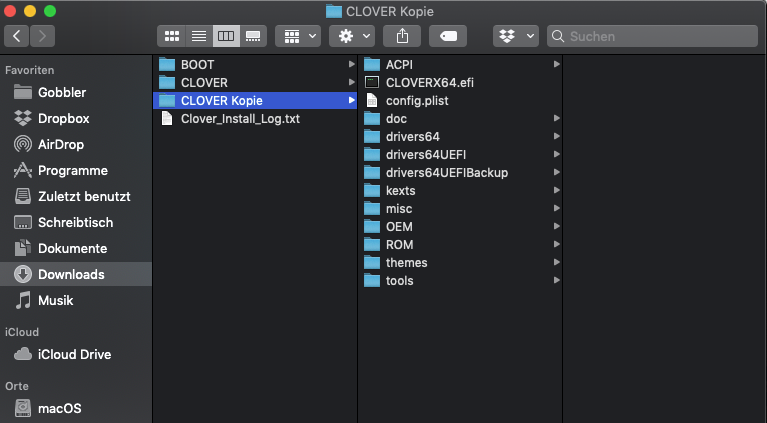Click the OEM folder icon

pos(372,226)
